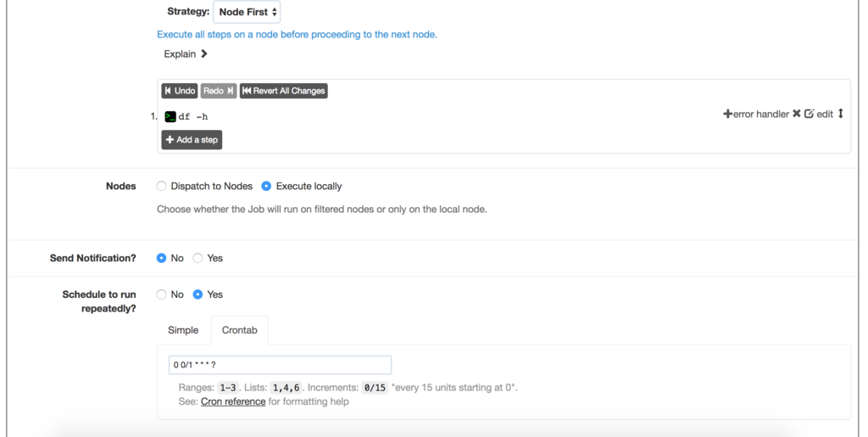Switch to the Simple schedule tab
The image size is (868, 437).
[183, 330]
